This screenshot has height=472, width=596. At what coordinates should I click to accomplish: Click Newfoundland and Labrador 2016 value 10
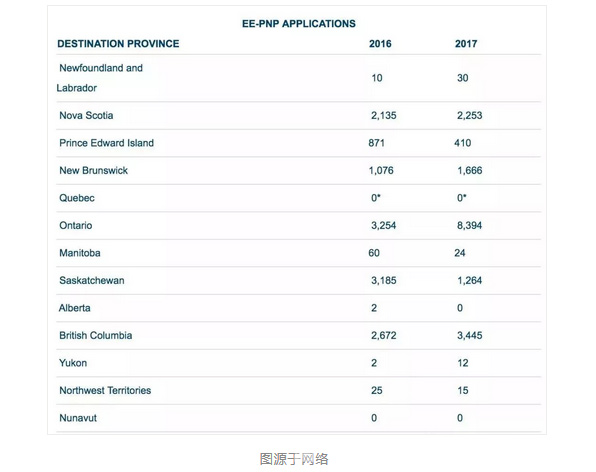(x=377, y=78)
